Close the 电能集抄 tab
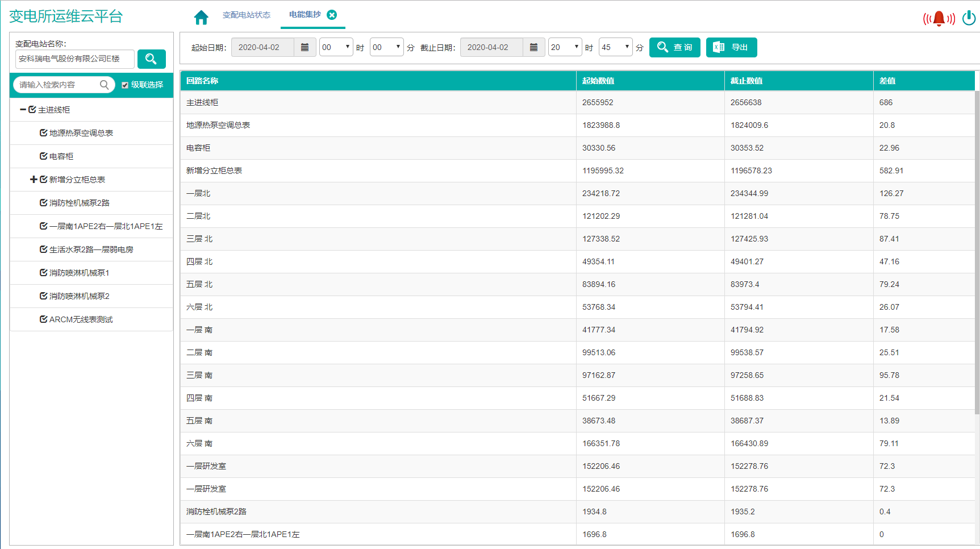Viewport: 980px width, 549px height. click(332, 15)
